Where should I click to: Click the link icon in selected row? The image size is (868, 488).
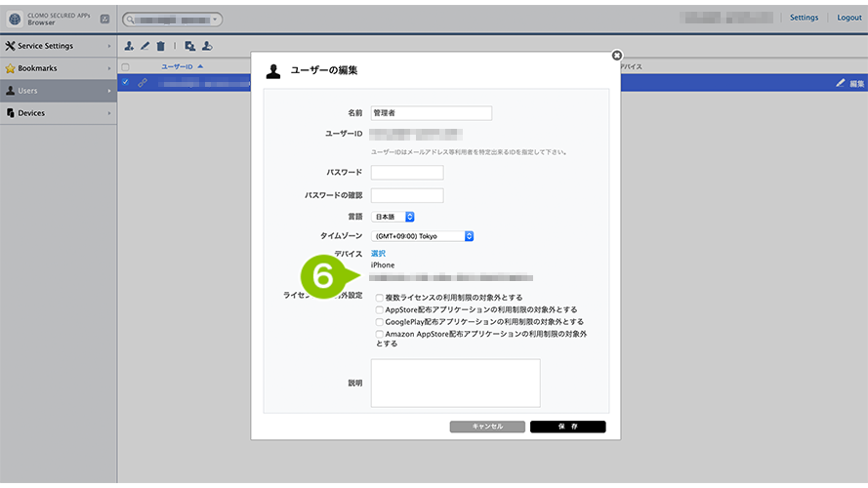(143, 83)
